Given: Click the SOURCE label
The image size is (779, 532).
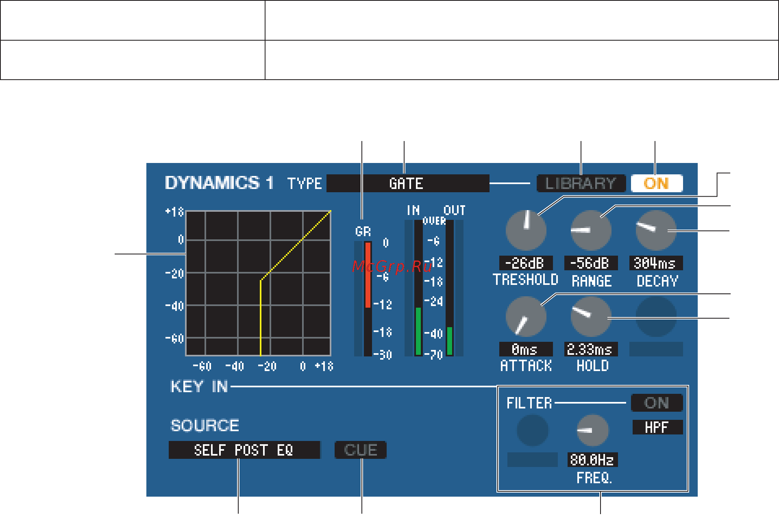Looking at the screenshot, I should tap(205, 426).
